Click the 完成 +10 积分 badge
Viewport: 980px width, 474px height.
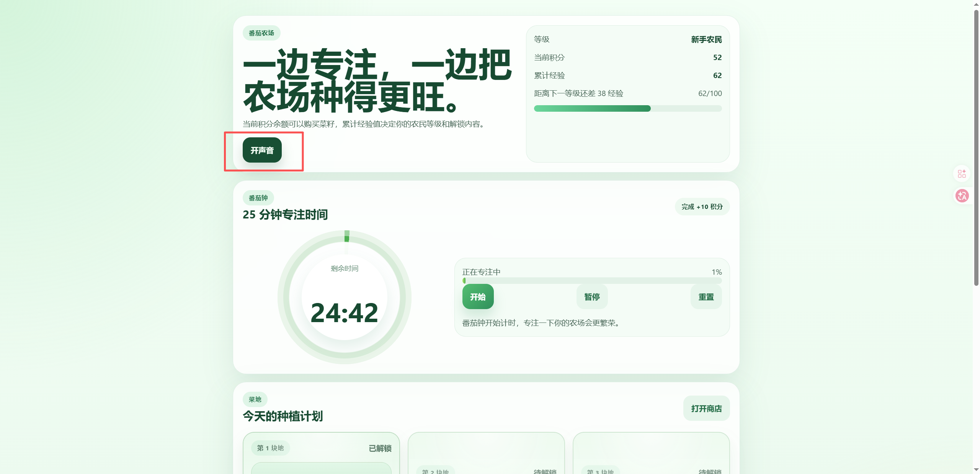(x=702, y=207)
